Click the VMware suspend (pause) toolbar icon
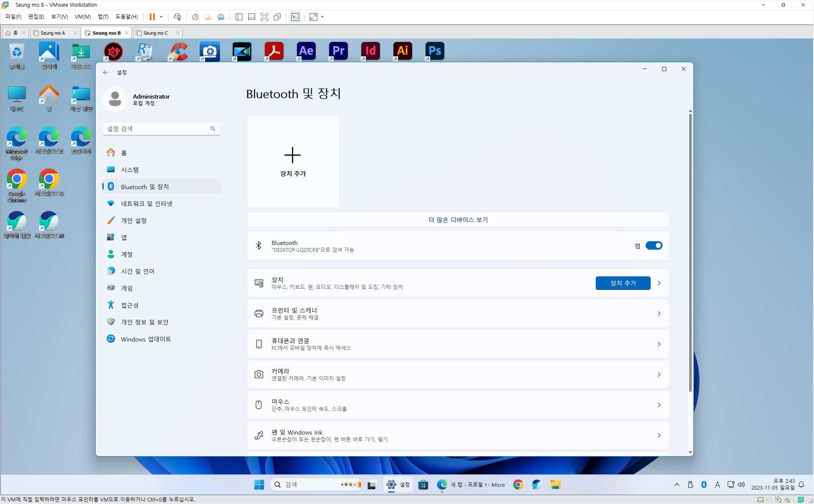Screen dimensions: 814x504 click(152, 17)
